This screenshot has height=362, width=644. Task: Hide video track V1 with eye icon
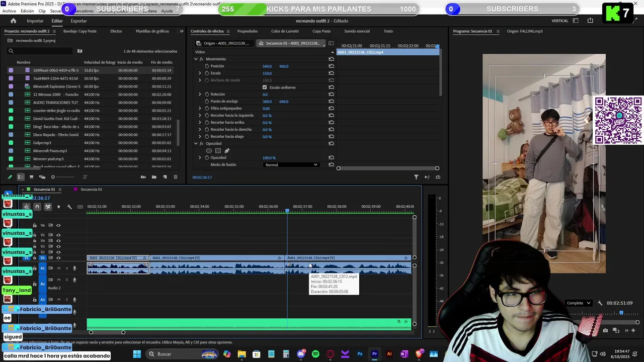58,258
